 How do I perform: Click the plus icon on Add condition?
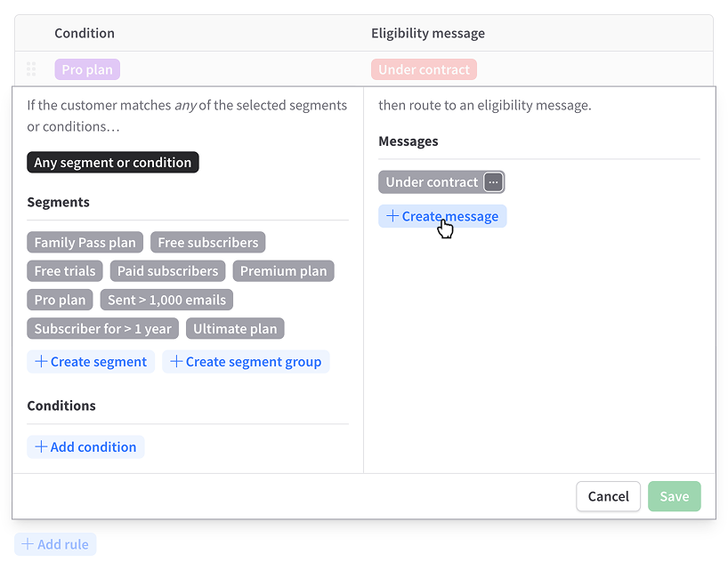tap(41, 446)
